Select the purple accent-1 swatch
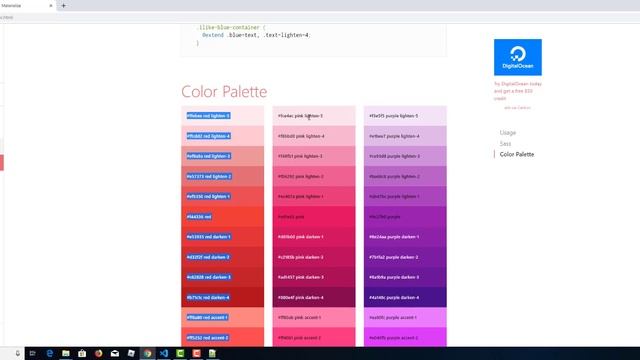This screenshot has height=360, width=640. pos(405,318)
